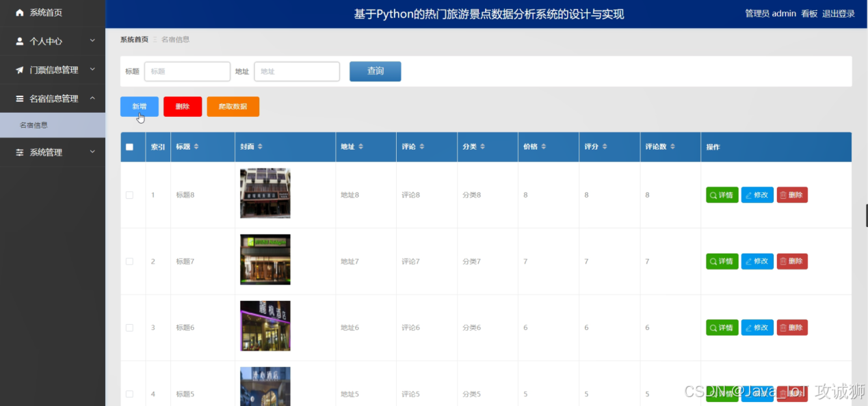Check the box for row 标题6
Screen dimensions: 868x406
(x=129, y=328)
